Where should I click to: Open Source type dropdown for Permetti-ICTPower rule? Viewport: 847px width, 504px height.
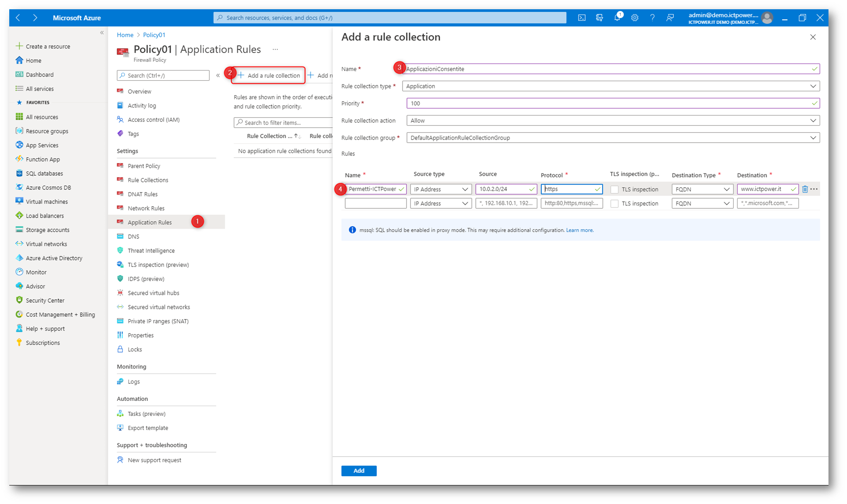[441, 189]
